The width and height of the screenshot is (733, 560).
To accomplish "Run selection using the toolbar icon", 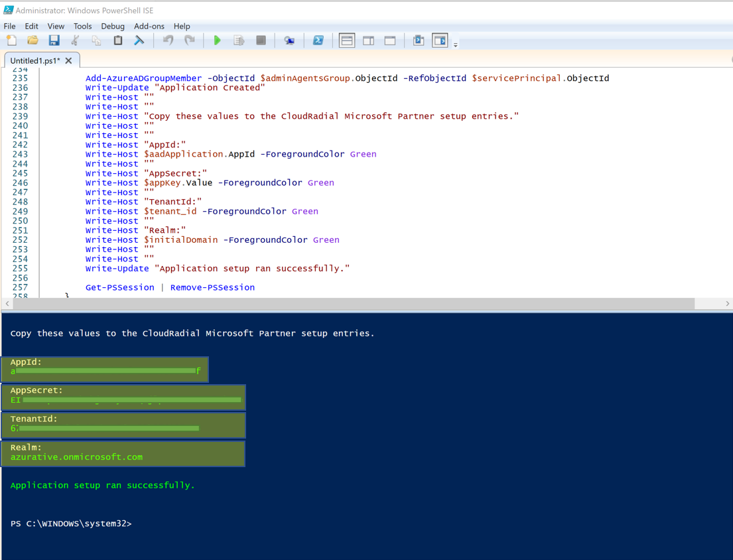I will [239, 40].
